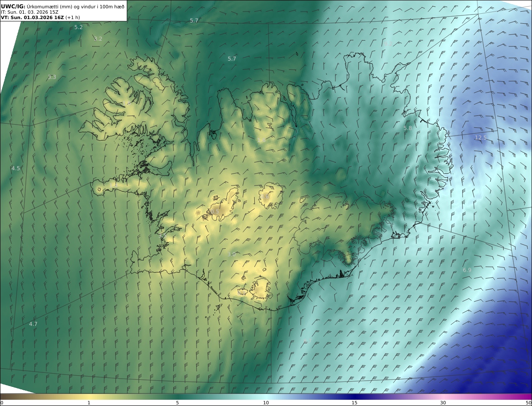Click the 4.7 value label
Screen dimensions: 532x406
pos(33,324)
